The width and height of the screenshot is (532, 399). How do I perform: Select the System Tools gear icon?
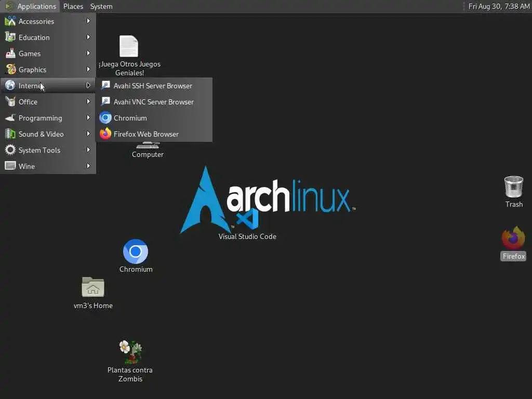pos(10,150)
